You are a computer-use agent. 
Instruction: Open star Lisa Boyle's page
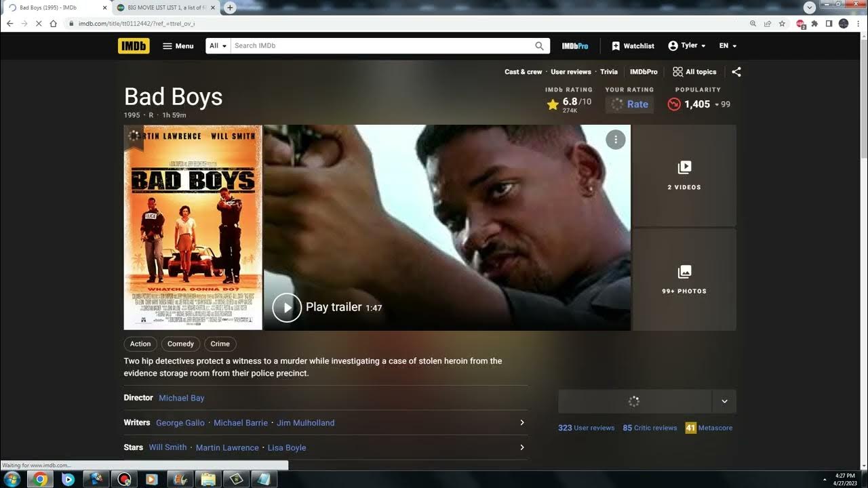287,447
